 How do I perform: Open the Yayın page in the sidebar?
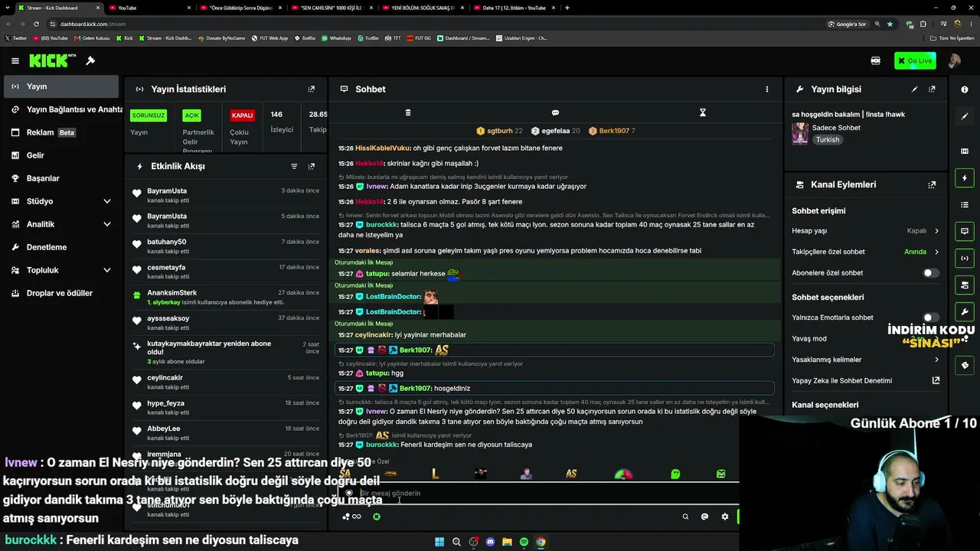[x=61, y=86]
